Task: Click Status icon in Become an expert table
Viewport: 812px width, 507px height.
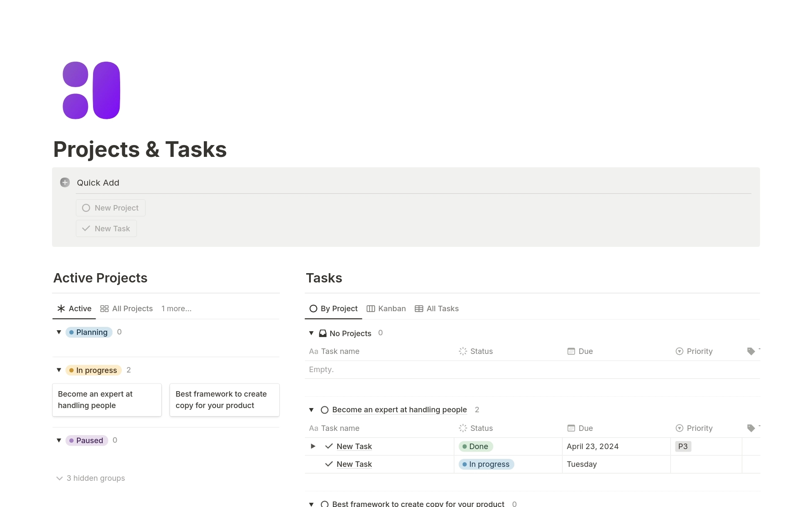Action: tap(463, 428)
